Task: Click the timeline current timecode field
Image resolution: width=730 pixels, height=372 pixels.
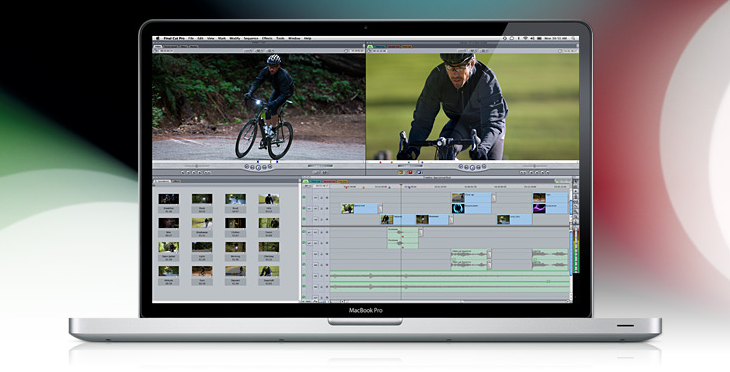Action: click(x=320, y=186)
